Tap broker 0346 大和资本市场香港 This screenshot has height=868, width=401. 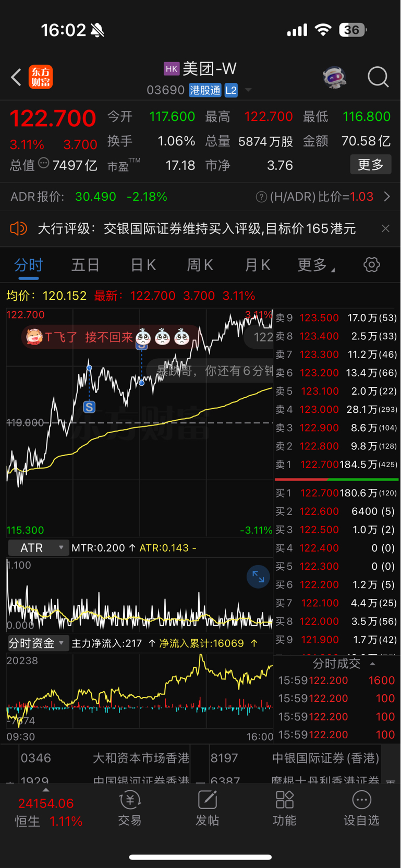point(104,758)
